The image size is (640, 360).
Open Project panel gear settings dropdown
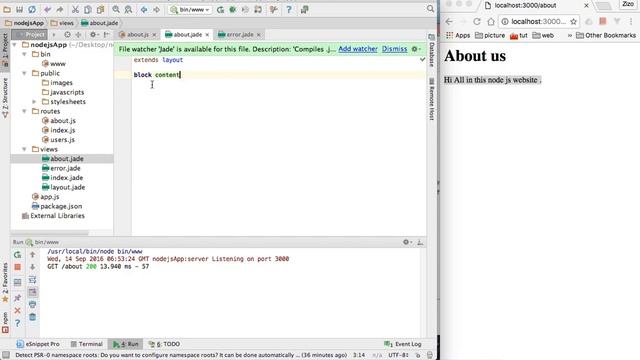point(93,35)
